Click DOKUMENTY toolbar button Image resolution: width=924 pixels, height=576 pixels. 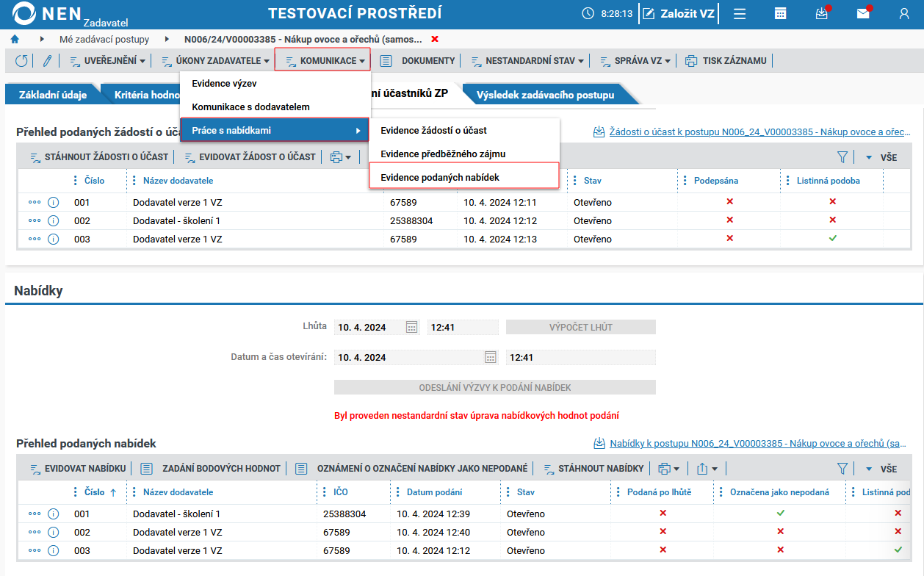point(417,61)
